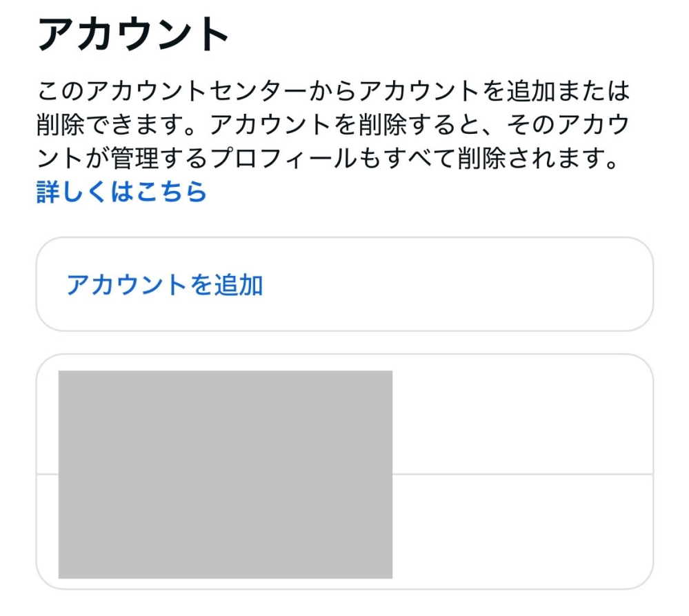Click the second description line starting 削除できます

coord(331,126)
